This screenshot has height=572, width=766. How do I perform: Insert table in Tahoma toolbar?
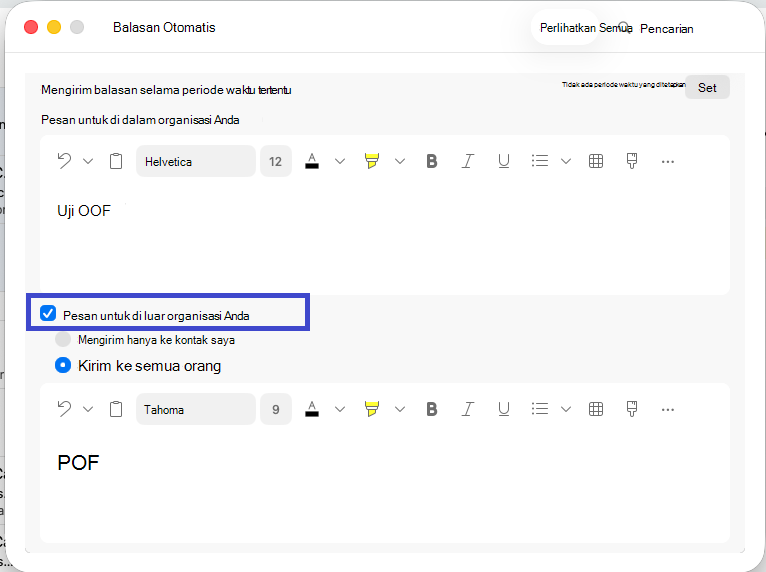point(596,409)
